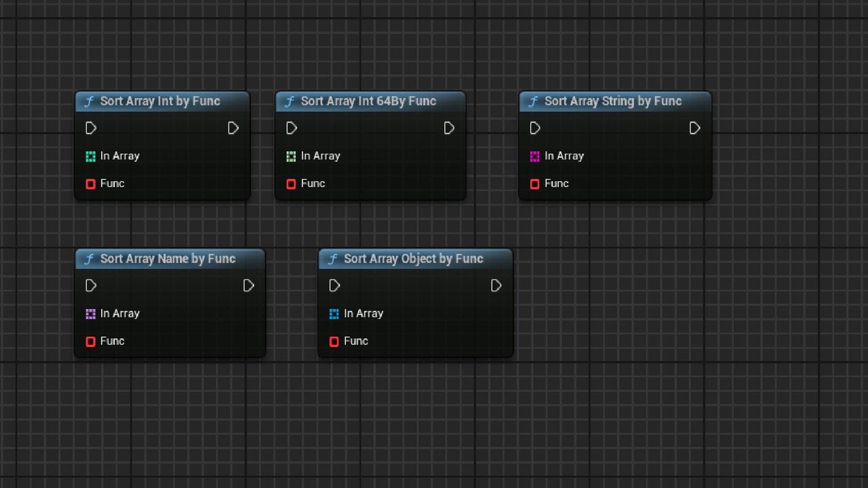Screen dimensions: 868x488
Task: Select In Array pin on Sort Array Int by Func
Action: 91,157
